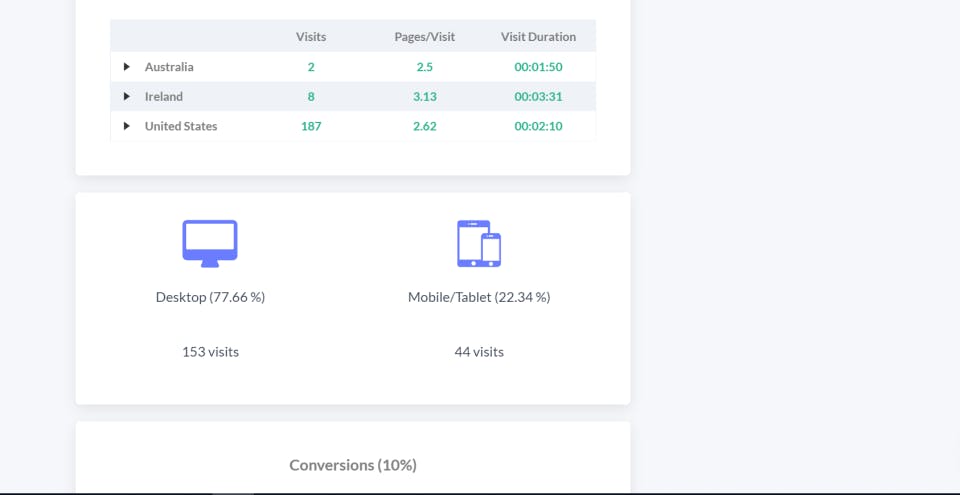960x495 pixels.
Task: Click the Mobile/Tablet (22.34 %) label
Action: tap(479, 297)
